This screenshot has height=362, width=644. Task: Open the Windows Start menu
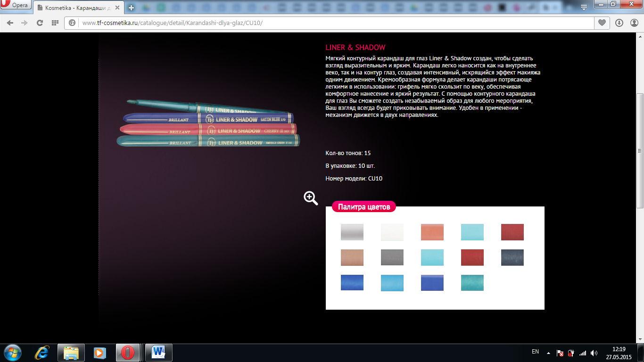pyautogui.click(x=12, y=353)
